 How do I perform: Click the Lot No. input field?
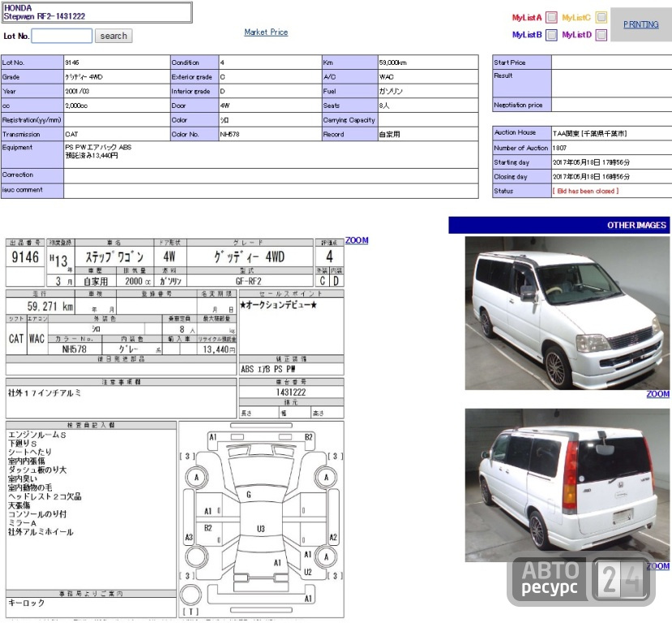coord(62,36)
